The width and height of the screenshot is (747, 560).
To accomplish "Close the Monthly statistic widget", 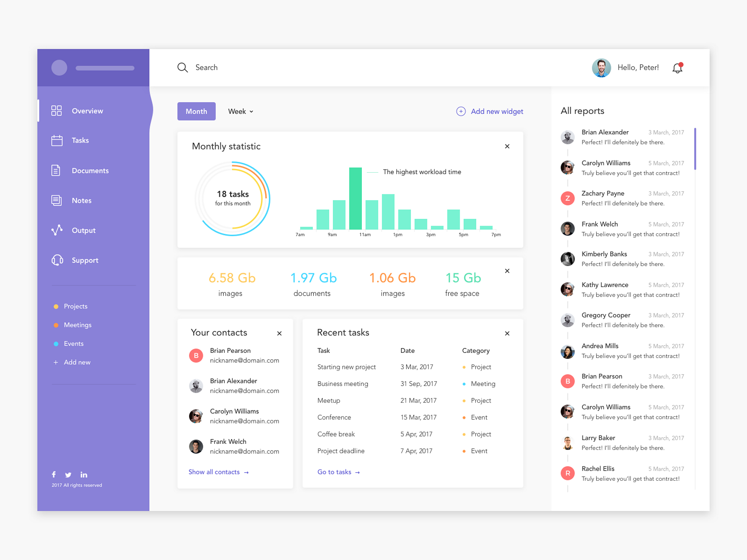I will [507, 146].
